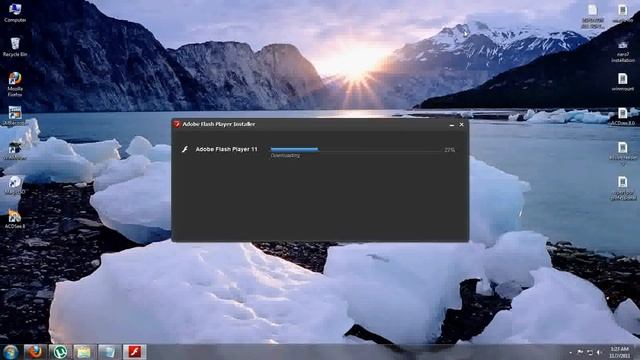Image resolution: width=640 pixels, height=360 pixels.
Task: Click the red Adobe icon in installer title bar
Action: pyautogui.click(x=177, y=124)
